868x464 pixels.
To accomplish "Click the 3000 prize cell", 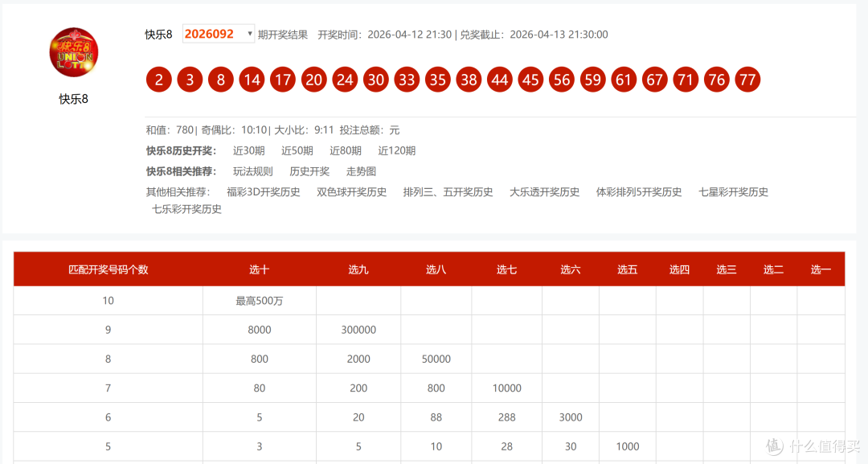I will tap(570, 417).
